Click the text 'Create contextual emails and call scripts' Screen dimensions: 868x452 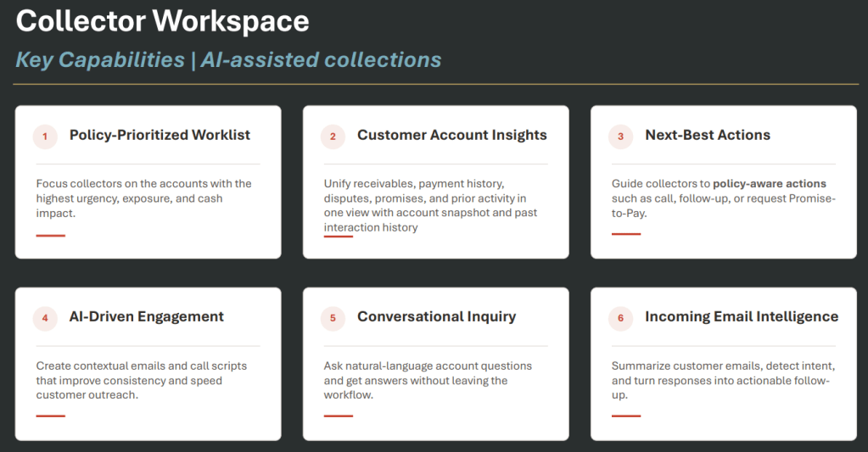pyautogui.click(x=141, y=366)
